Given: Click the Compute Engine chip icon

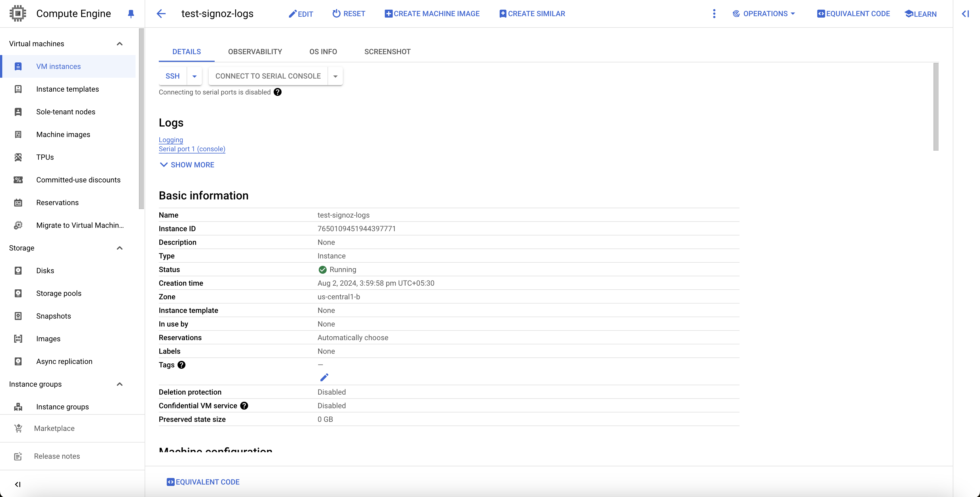Looking at the screenshot, I should point(18,13).
